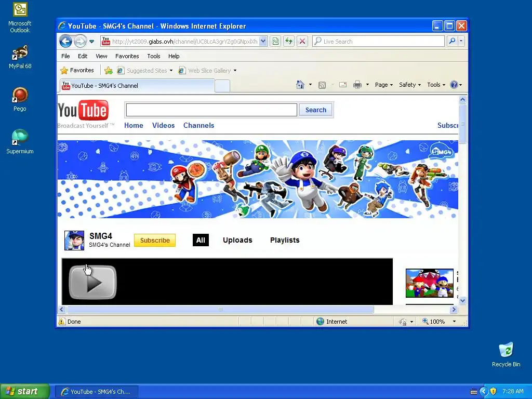The height and width of the screenshot is (399, 532).
Task: Expand the address bar history dropdown
Action: point(263,42)
